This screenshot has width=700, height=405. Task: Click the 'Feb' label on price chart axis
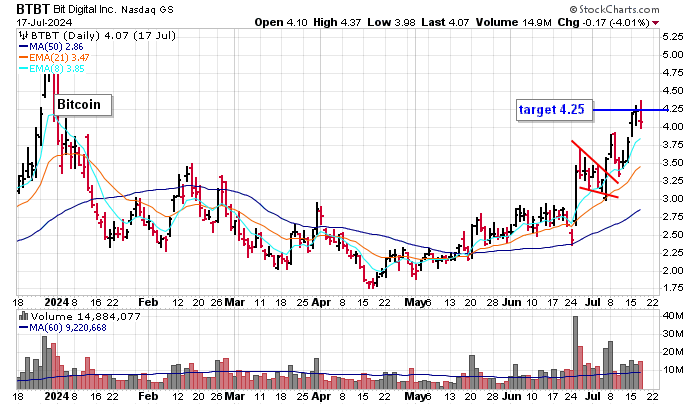pos(148,302)
